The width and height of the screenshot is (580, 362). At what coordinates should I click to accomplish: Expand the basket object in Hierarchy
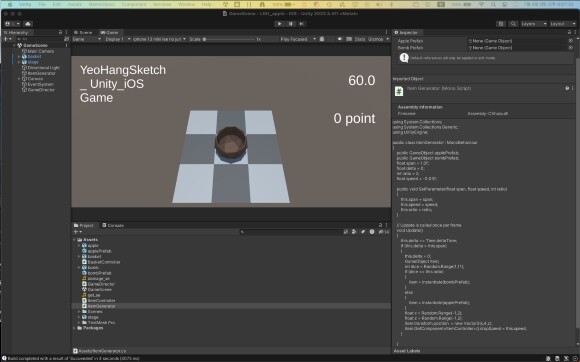coord(19,57)
